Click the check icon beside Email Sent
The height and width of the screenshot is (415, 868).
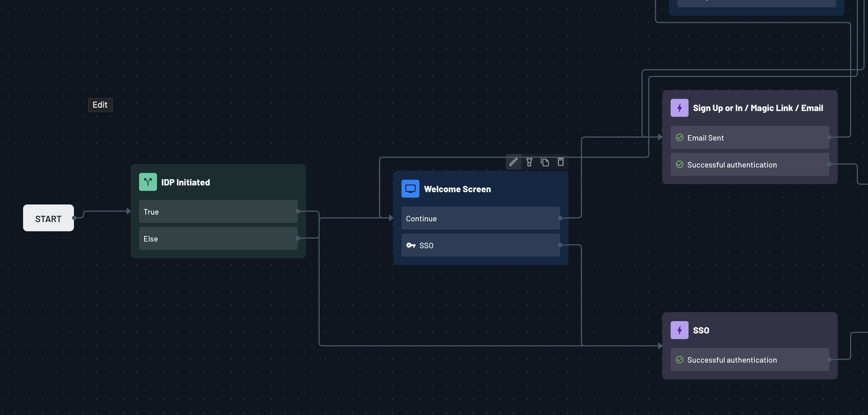pos(679,138)
